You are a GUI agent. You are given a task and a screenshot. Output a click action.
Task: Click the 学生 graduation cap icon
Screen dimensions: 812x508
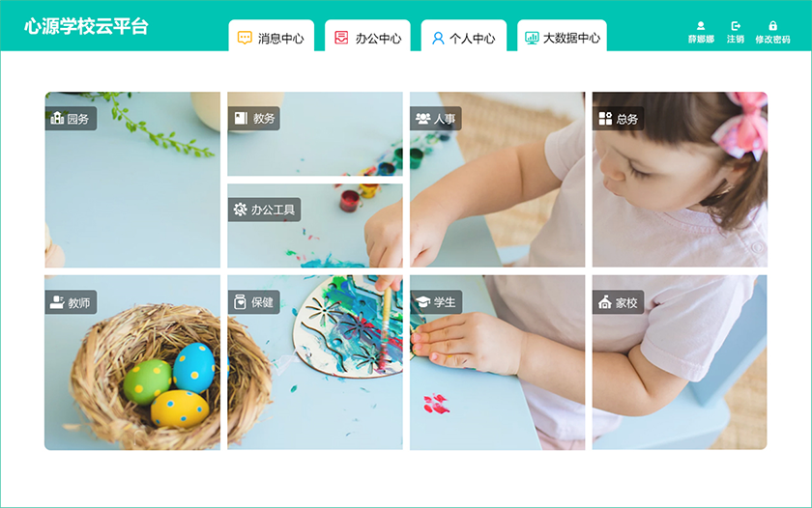(422, 302)
